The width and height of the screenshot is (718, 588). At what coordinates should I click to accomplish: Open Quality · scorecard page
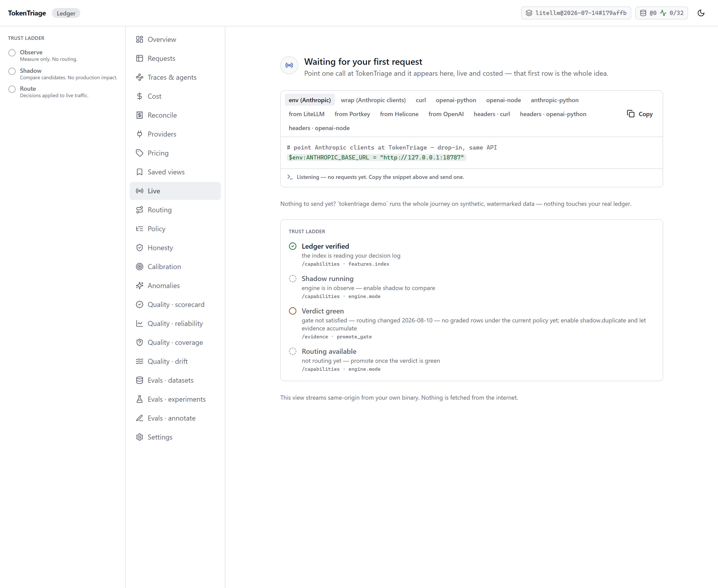pos(175,304)
